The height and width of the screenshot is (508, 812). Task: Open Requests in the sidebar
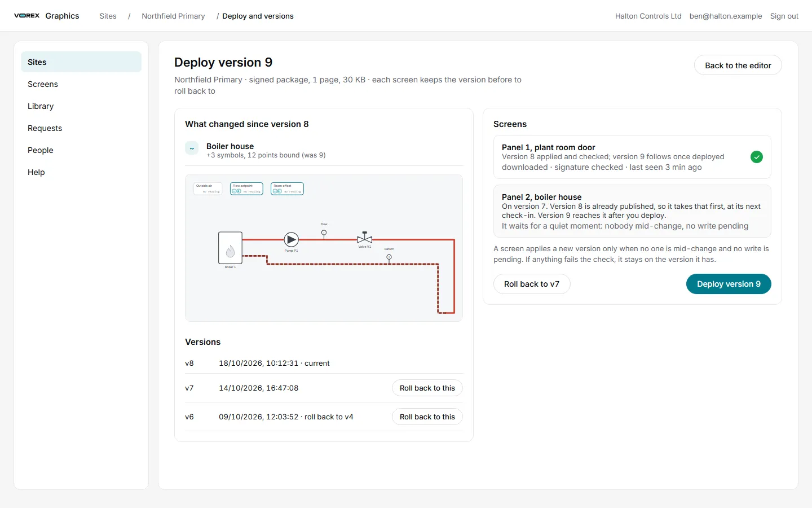(x=81, y=128)
